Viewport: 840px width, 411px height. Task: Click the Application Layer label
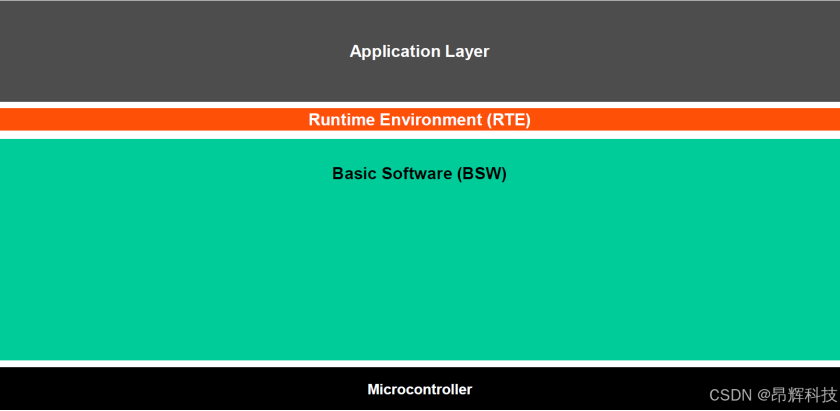[x=419, y=51]
